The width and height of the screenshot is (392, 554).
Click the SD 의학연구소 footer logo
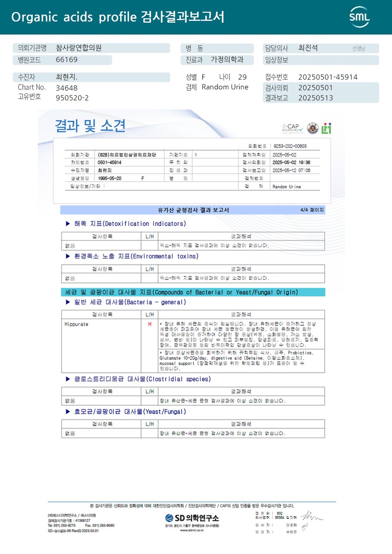(192, 518)
